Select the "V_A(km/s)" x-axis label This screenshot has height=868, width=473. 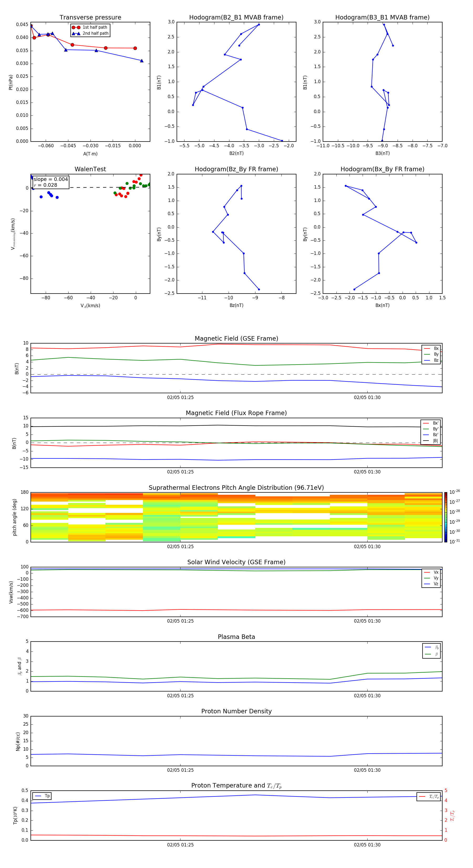(90, 306)
